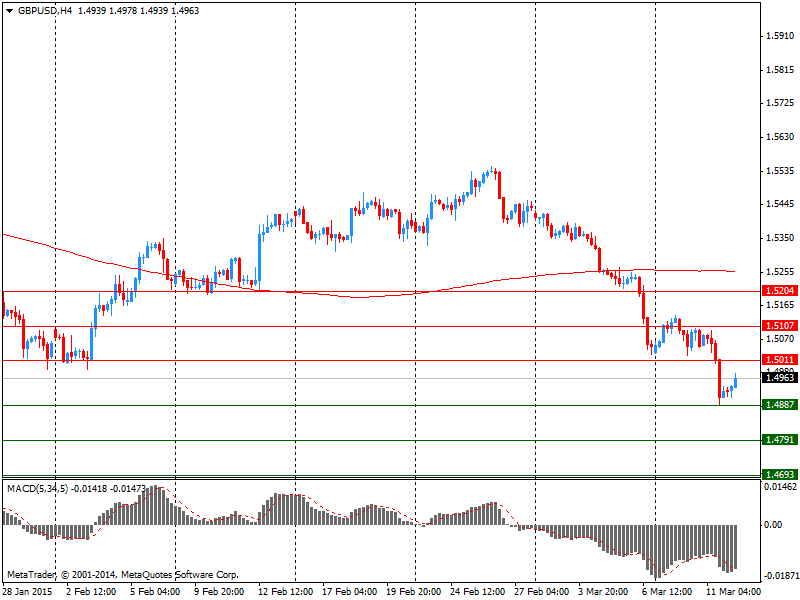The width and height of the screenshot is (800, 600).
Task: Click the 1.5011 red price level label
Action: tap(780, 360)
